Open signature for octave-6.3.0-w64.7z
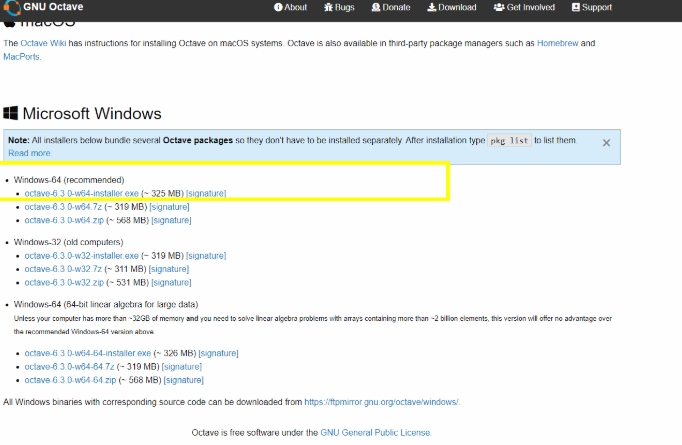Image resolution: width=682 pixels, height=445 pixels. point(170,207)
